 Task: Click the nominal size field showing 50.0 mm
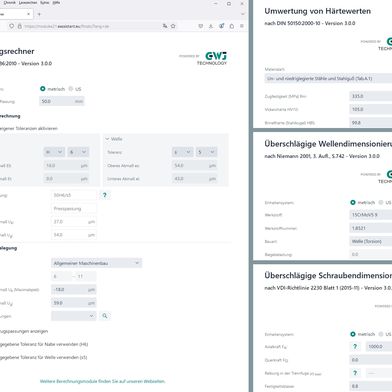(x=62, y=101)
